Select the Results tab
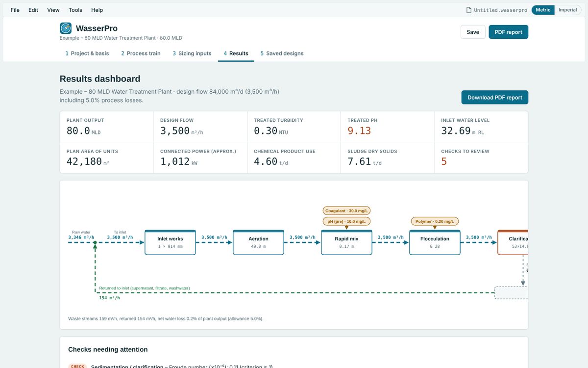 [236, 53]
